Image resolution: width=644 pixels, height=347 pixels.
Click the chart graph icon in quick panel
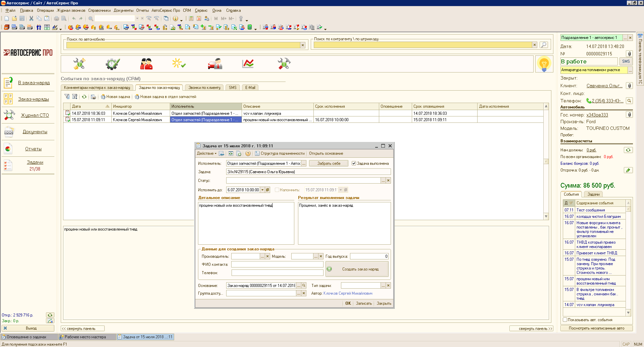(x=248, y=63)
